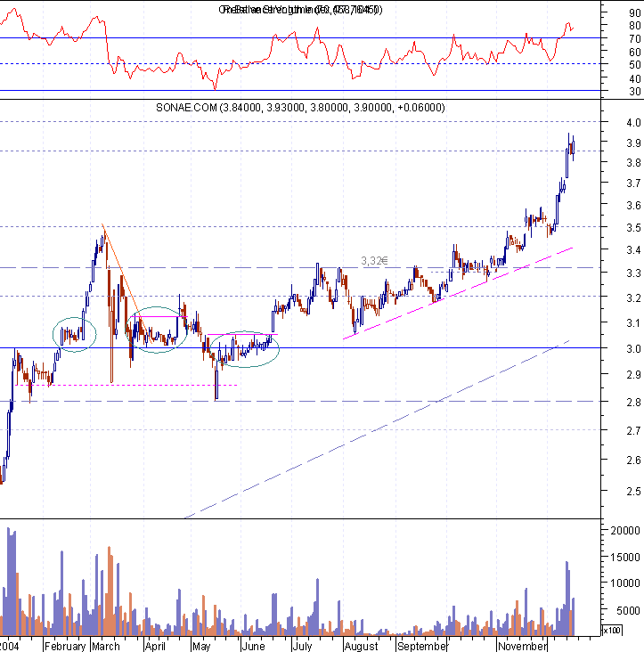Viewport: 644px width, 652px height.
Task: Select the green ellipse around April consolidation
Action: (x=156, y=330)
